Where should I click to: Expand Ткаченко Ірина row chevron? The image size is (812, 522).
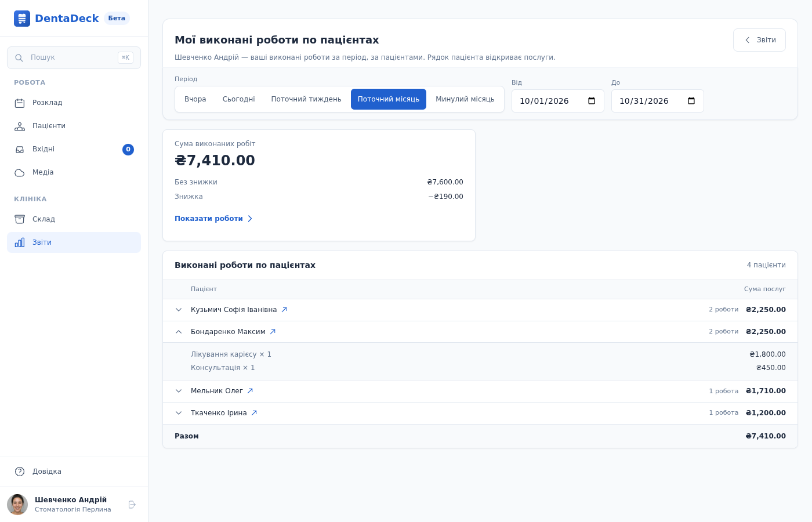click(179, 413)
